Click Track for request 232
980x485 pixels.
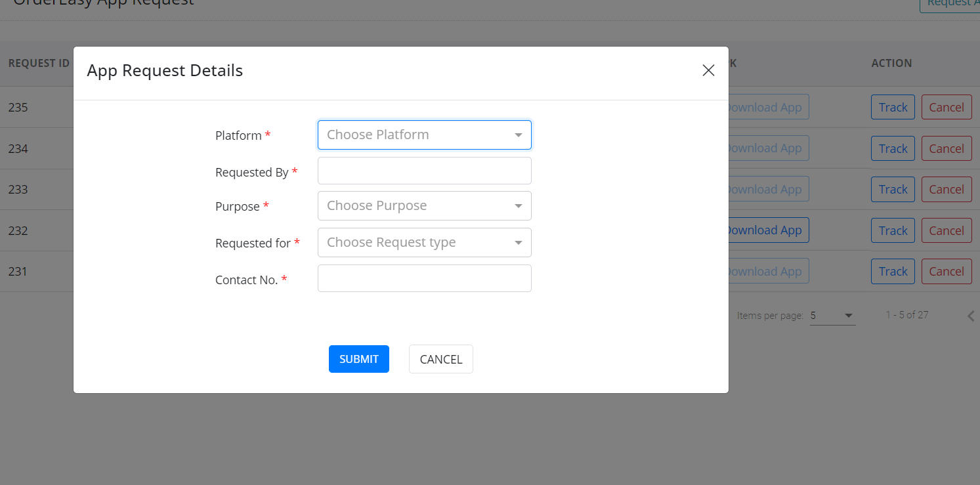(x=893, y=230)
